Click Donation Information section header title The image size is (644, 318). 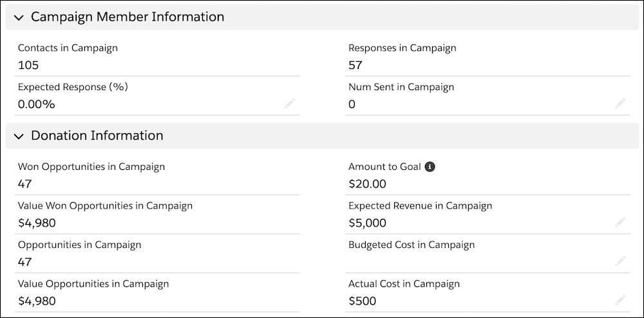coord(97,136)
